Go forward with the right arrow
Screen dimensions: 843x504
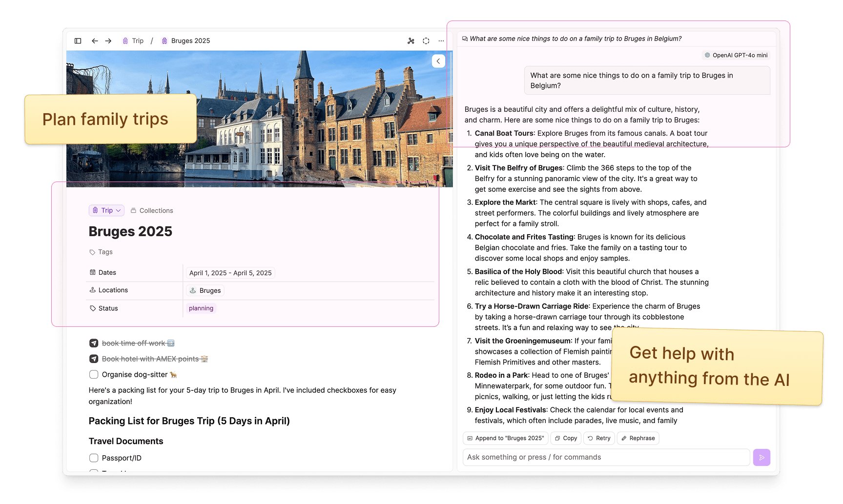click(108, 41)
